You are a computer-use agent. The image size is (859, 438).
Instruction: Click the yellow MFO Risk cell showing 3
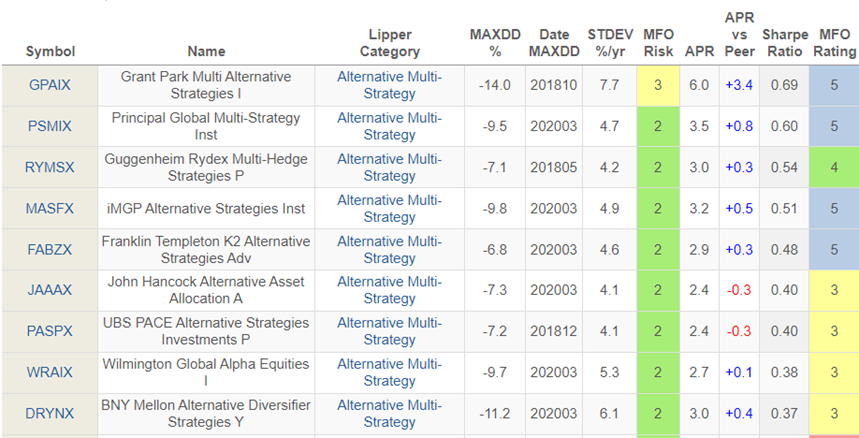[x=658, y=85]
